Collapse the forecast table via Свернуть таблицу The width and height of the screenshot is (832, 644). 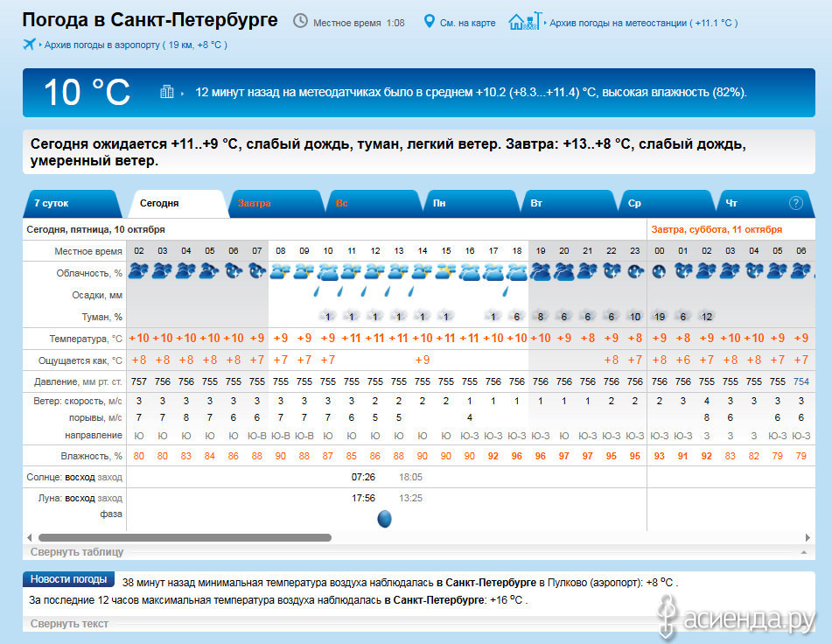77,552
